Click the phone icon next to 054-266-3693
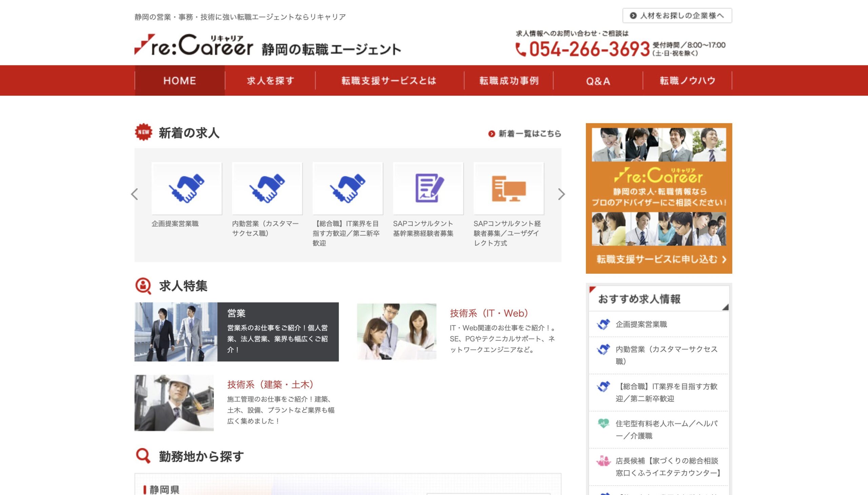Screen dimensions: 868x495 [520, 50]
